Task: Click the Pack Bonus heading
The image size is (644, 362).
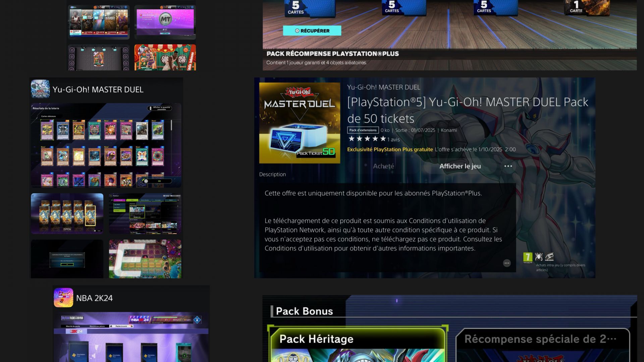Action: coord(304,311)
